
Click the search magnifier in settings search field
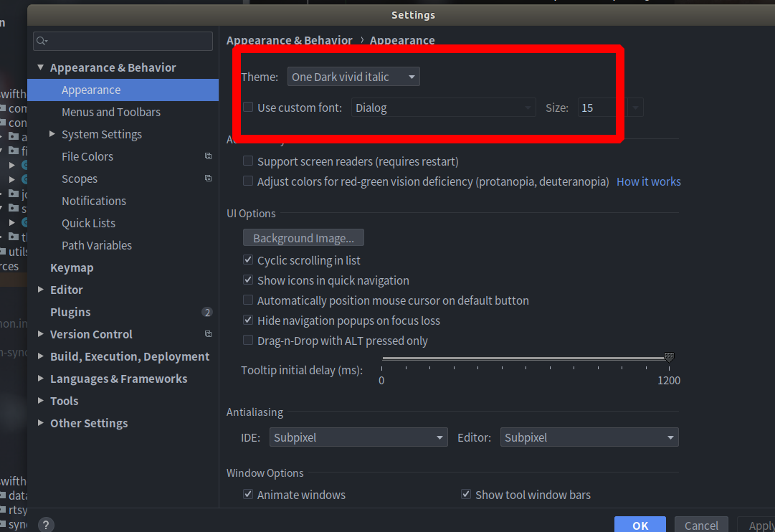coord(41,41)
